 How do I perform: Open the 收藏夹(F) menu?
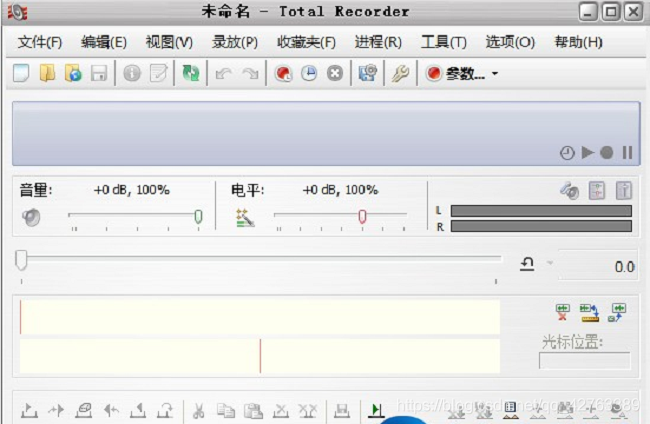306,42
